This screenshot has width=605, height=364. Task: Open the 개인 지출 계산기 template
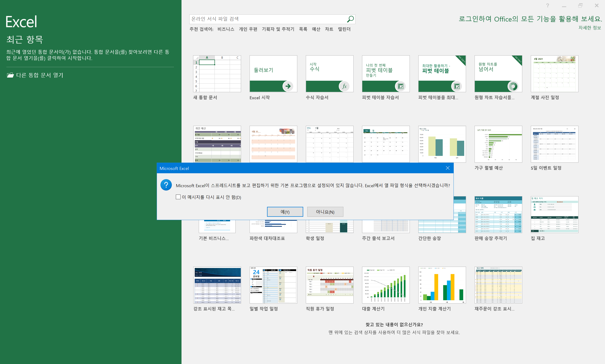pyautogui.click(x=442, y=285)
